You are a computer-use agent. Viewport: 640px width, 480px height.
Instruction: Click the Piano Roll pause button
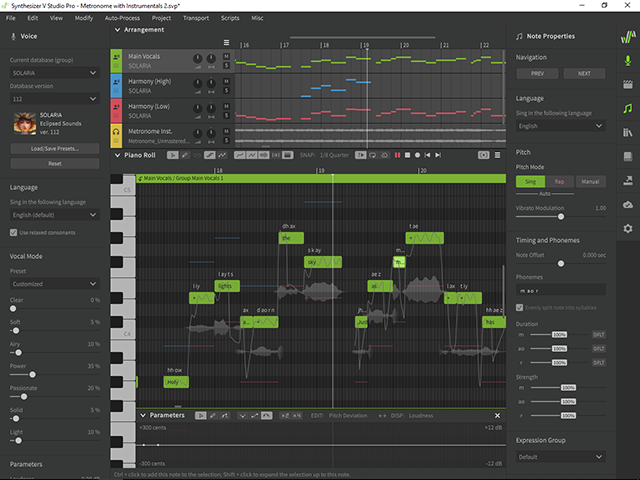click(397, 155)
